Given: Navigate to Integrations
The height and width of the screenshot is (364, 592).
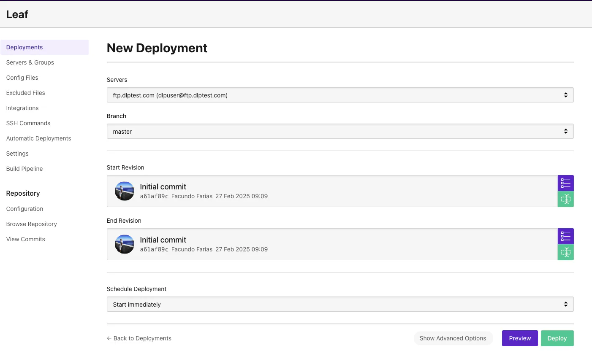Looking at the screenshot, I should (22, 108).
